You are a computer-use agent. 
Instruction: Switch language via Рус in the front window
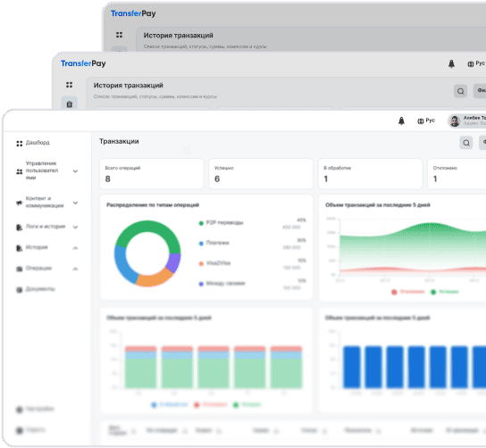tap(426, 120)
